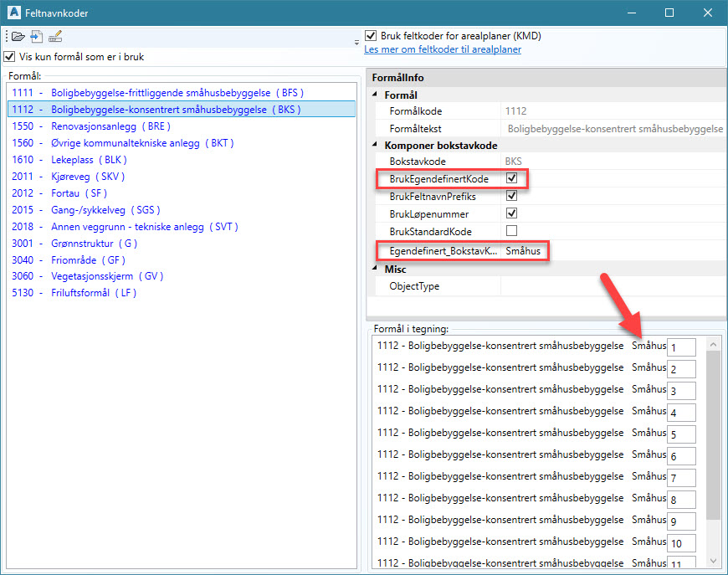Uncheck 'Bruk feltkoder for arealplaner (KMD)'

[x=371, y=36]
